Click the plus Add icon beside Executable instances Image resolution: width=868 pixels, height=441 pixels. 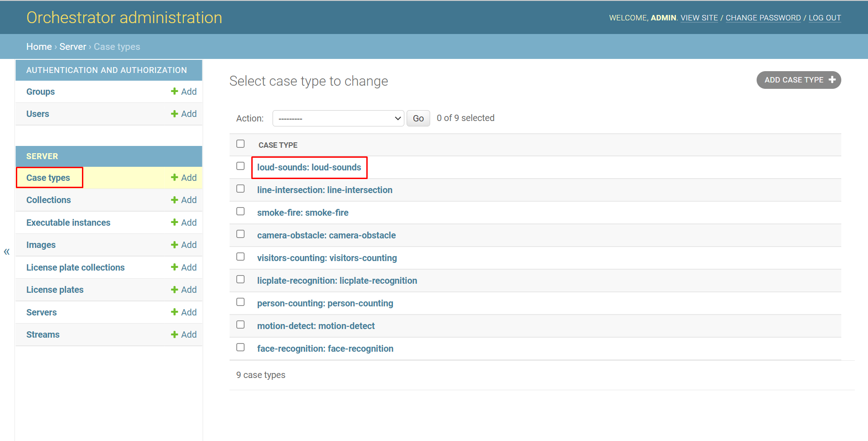pyautogui.click(x=174, y=223)
